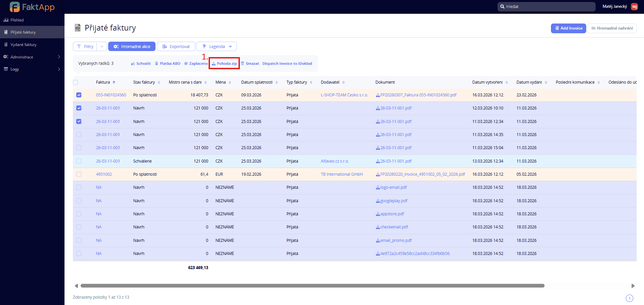Click the Pohoda zip download icon
644x305 pixels.
point(213,63)
